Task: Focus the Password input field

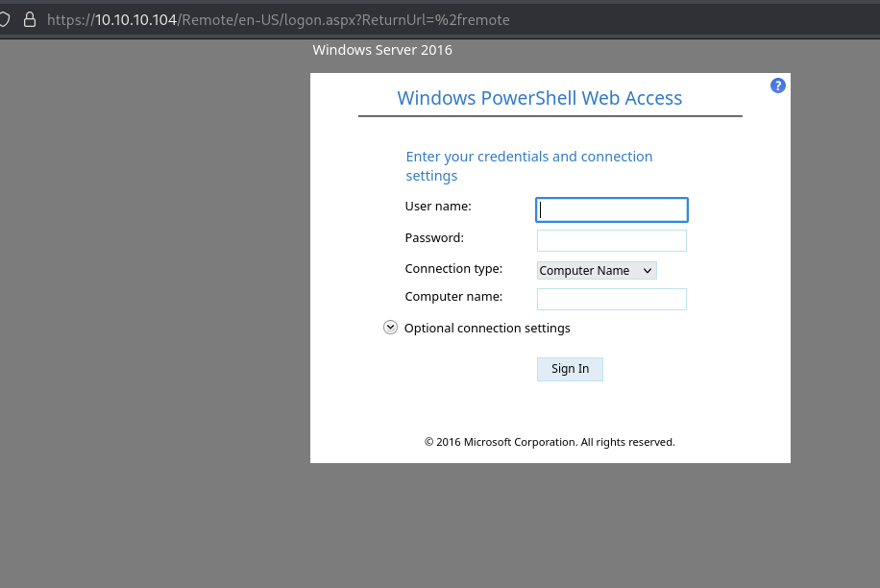Action: [x=612, y=241]
